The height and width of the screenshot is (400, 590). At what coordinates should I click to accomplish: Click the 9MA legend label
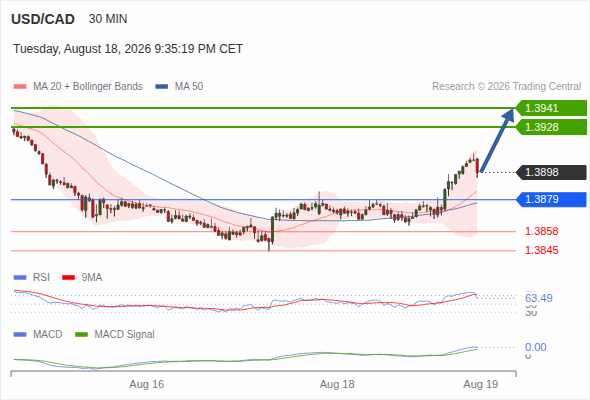(92, 278)
